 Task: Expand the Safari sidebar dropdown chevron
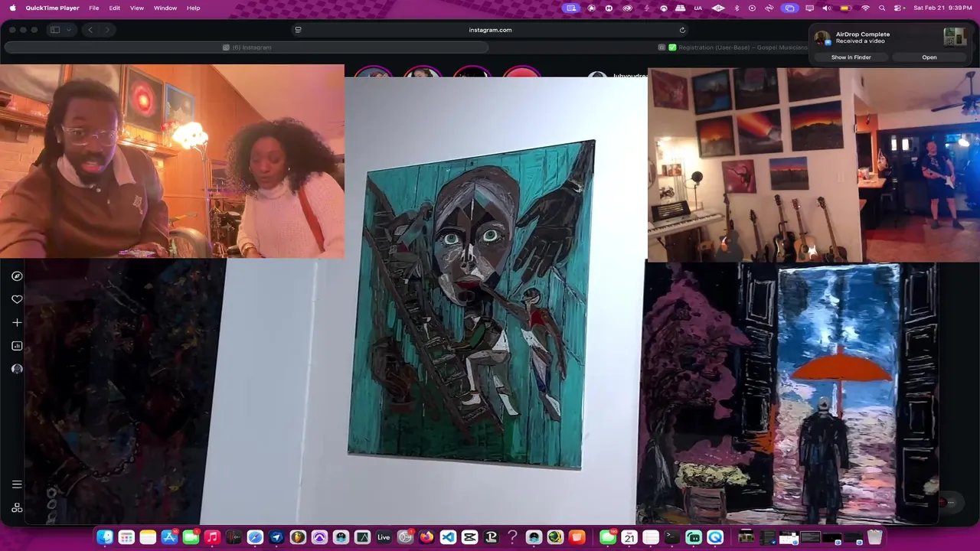point(68,30)
